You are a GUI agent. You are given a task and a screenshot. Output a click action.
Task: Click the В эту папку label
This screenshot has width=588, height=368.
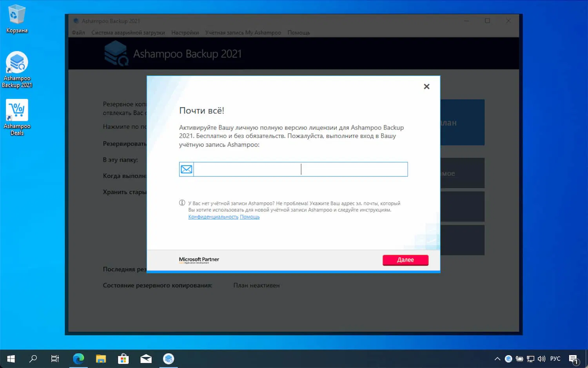click(x=120, y=160)
